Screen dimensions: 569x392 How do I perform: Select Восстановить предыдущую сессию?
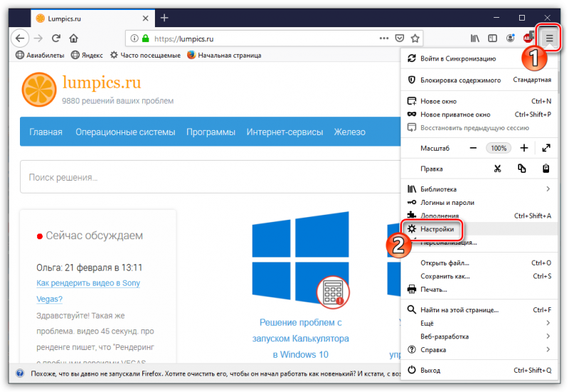point(479,128)
